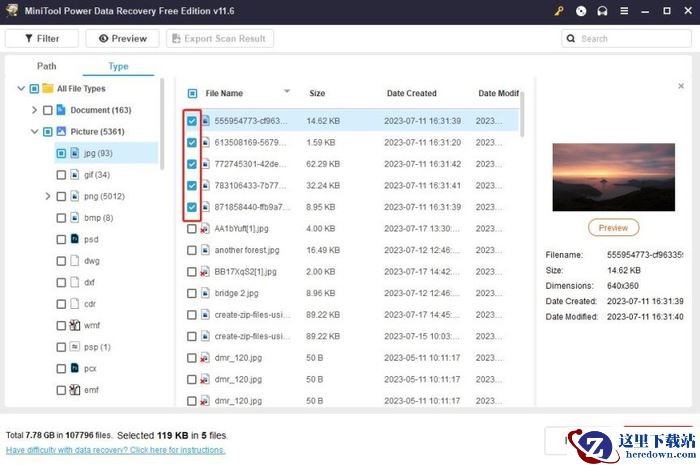Open the File Name column sort arrow
This screenshot has height=465, width=700.
(x=287, y=91)
